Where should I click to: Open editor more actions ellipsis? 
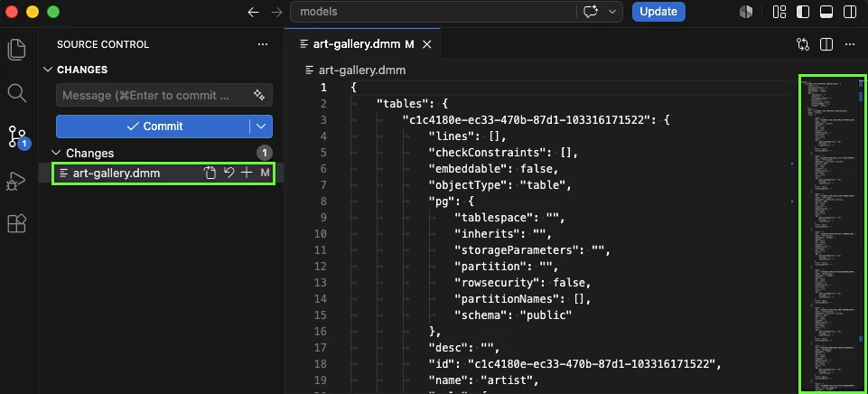point(850,44)
